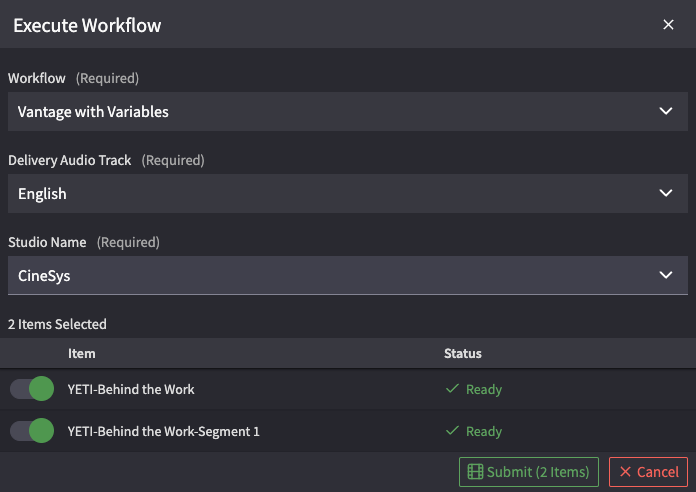
Task: Disable the YETI-Behind the Work-Segment 1 switch
Action: point(32,431)
